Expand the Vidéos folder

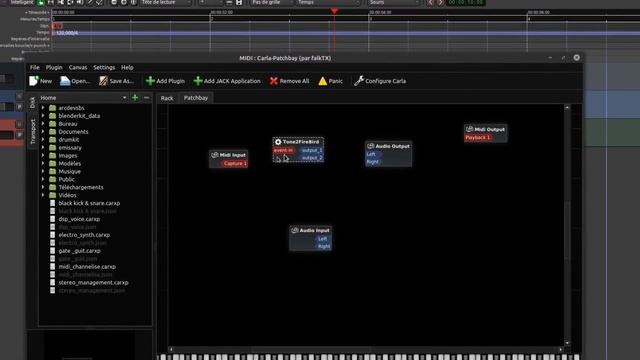coord(43,195)
